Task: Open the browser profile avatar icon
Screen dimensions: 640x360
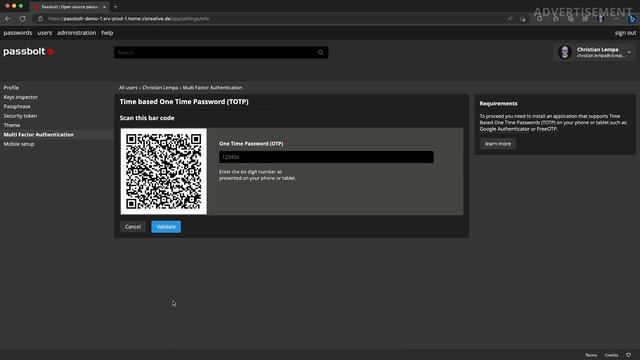Action: click(601, 19)
